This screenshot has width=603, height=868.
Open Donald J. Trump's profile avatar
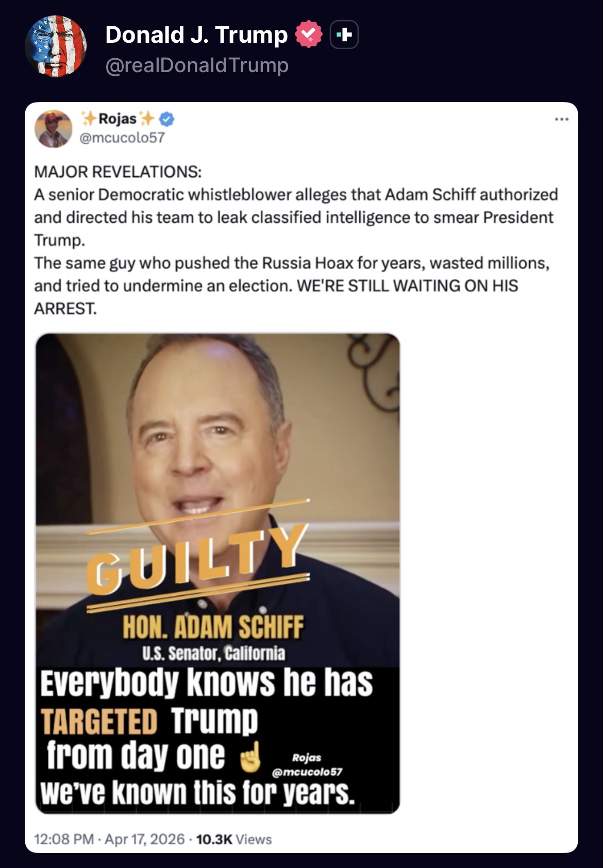(56, 46)
